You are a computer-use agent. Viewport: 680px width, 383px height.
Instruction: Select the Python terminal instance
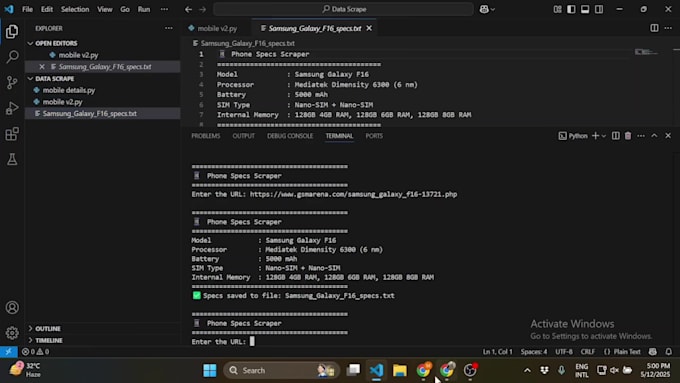click(x=572, y=136)
